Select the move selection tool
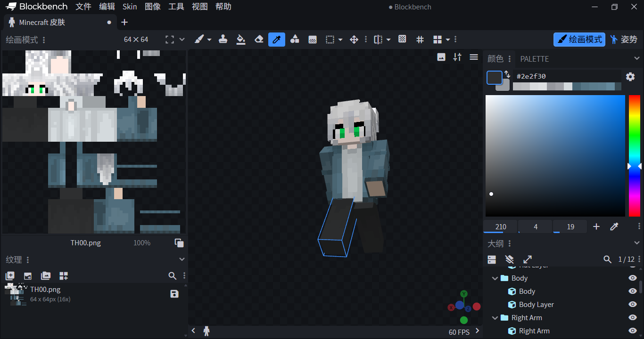The height and width of the screenshot is (339, 644). click(x=354, y=40)
